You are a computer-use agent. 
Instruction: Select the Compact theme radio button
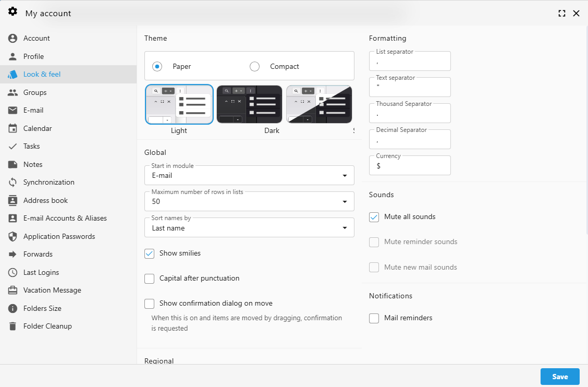coord(254,66)
